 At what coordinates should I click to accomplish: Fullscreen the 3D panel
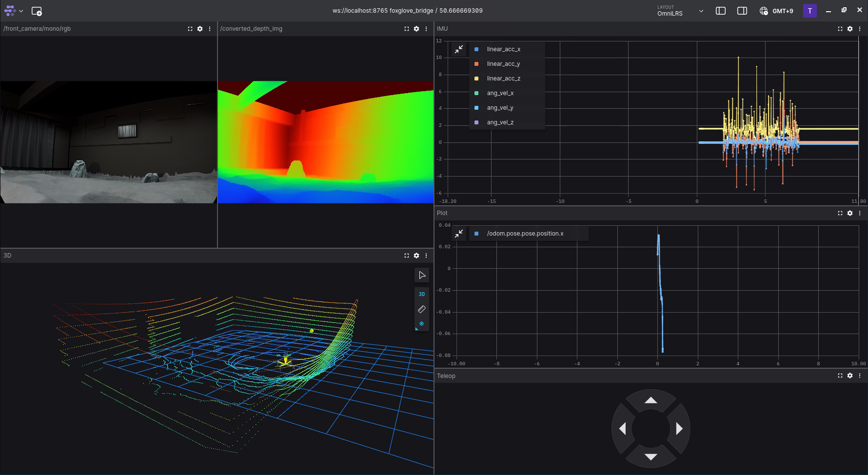point(407,256)
